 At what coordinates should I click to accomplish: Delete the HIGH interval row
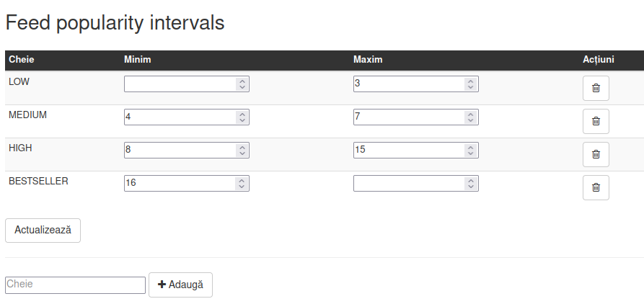coord(596,154)
